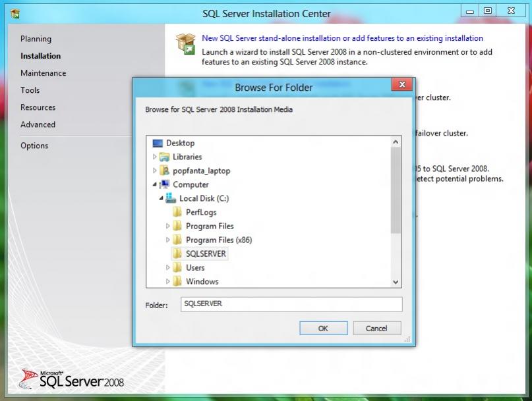
Task: Click the SQL Server Installation Center title bar icon
Action: click(15, 14)
